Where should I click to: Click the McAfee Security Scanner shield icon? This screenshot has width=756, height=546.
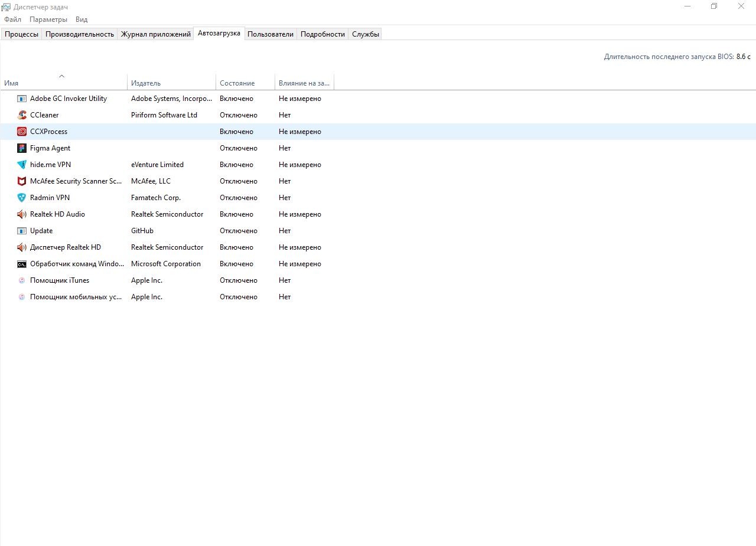click(x=22, y=181)
